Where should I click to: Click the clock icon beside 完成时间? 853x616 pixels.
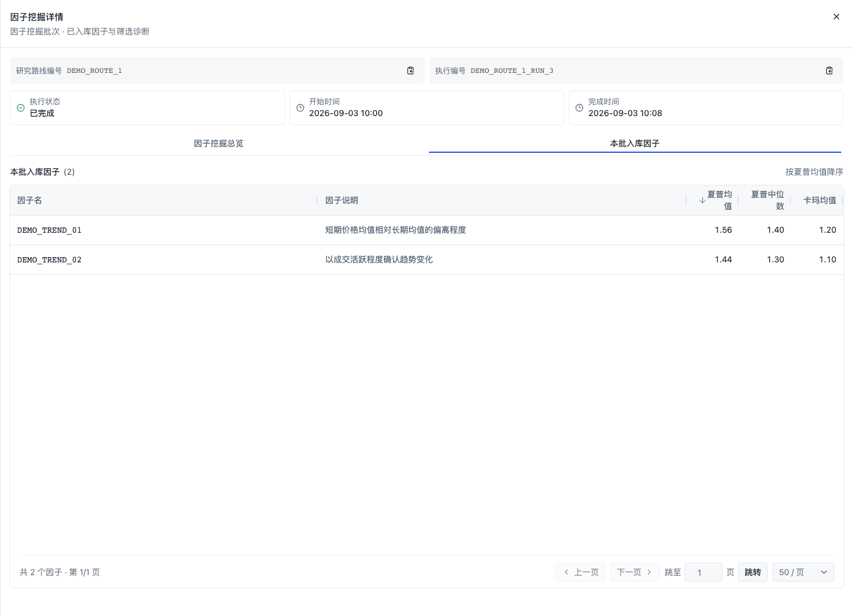coord(579,108)
